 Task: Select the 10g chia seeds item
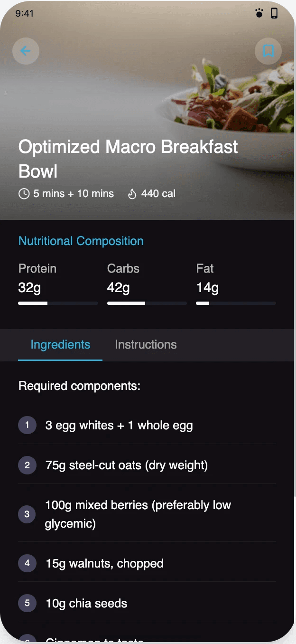tap(147, 603)
